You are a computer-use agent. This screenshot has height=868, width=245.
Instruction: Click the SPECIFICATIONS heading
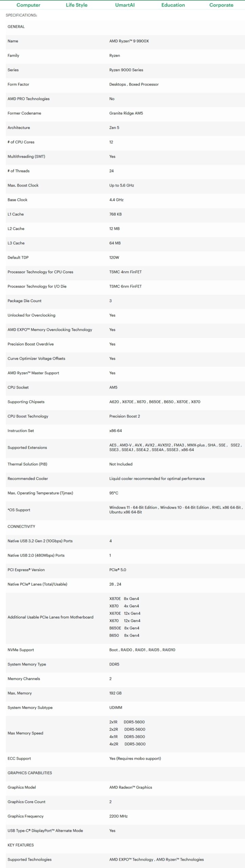(x=21, y=15)
